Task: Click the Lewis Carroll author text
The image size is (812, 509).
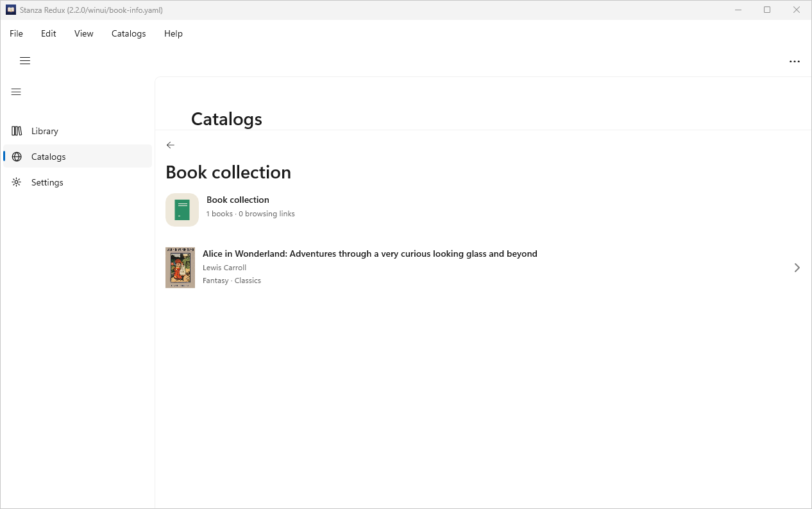Action: point(224,268)
